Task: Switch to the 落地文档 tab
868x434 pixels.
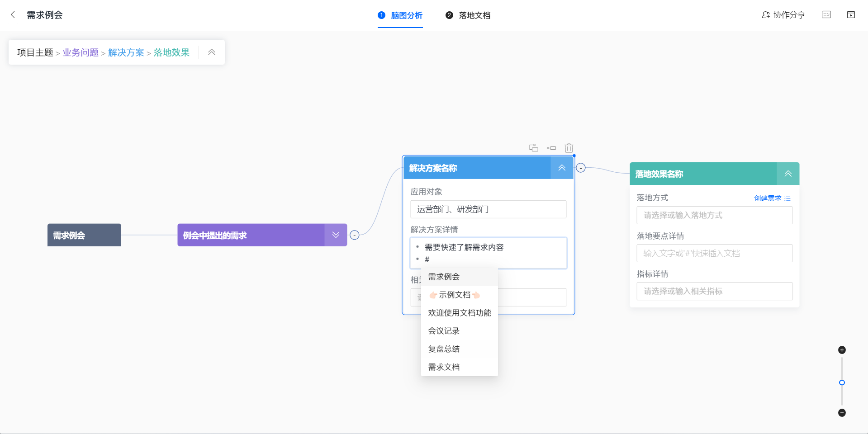Action: 468,15
